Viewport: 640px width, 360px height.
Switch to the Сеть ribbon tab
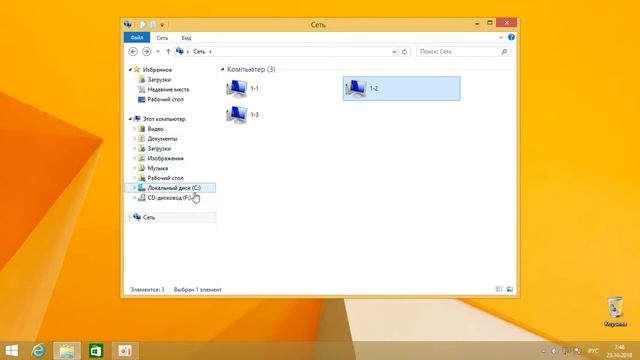point(162,38)
